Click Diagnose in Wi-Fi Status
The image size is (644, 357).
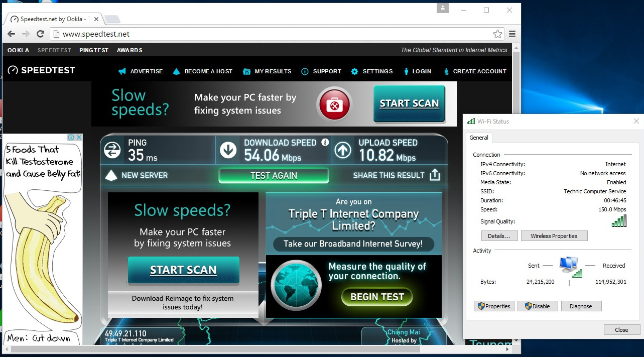point(581,306)
